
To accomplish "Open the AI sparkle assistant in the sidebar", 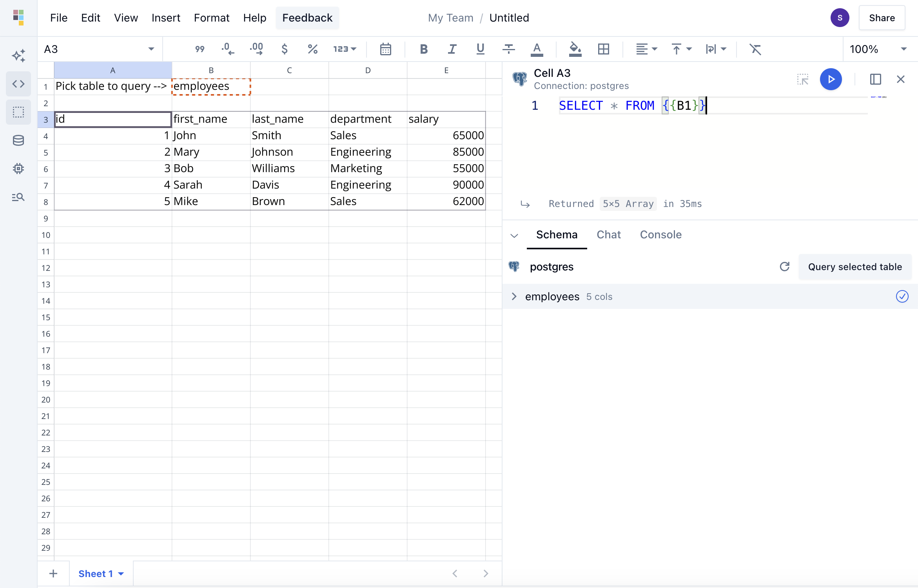I will [x=18, y=56].
